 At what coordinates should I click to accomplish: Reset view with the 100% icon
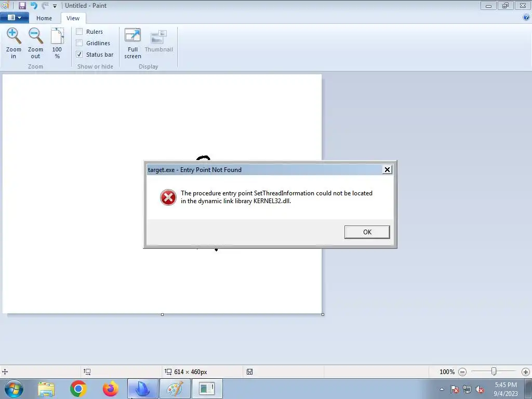(57, 36)
